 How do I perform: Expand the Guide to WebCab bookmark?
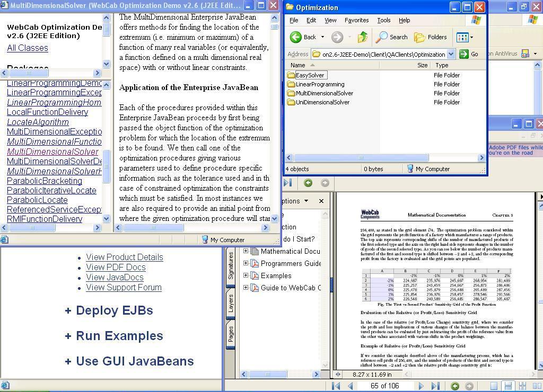(246, 287)
